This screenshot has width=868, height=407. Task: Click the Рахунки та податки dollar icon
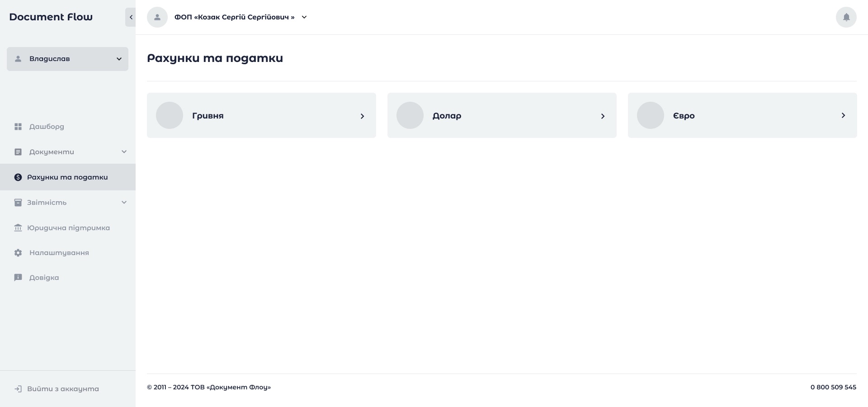18,177
